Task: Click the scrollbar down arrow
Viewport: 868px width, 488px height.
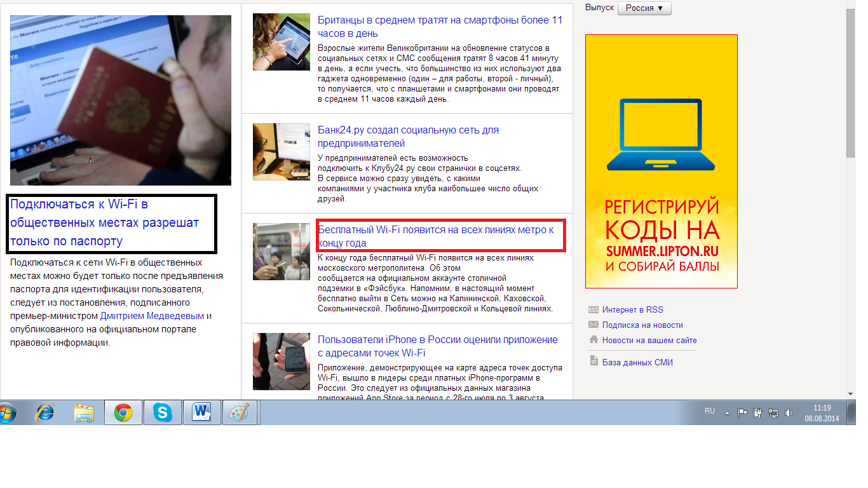Action: 851,394
